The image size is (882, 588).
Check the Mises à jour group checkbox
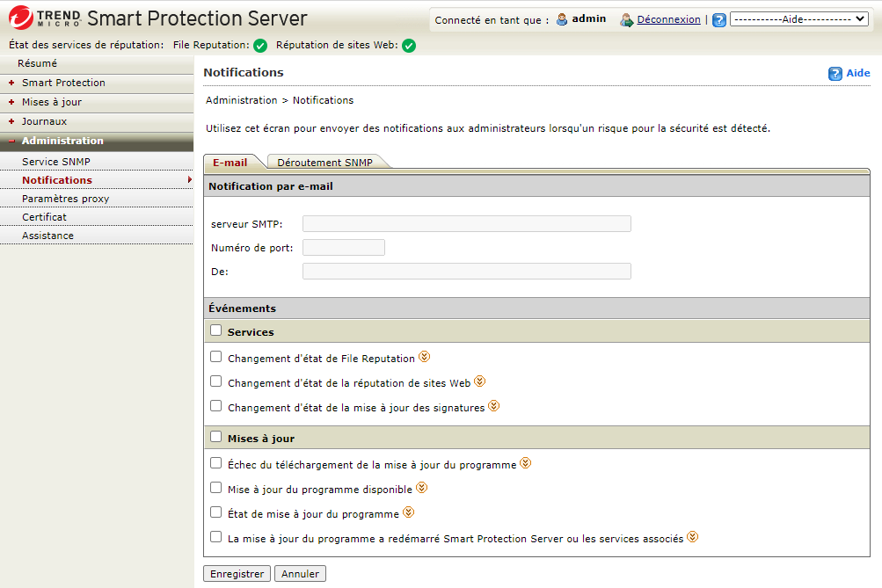tap(216, 436)
